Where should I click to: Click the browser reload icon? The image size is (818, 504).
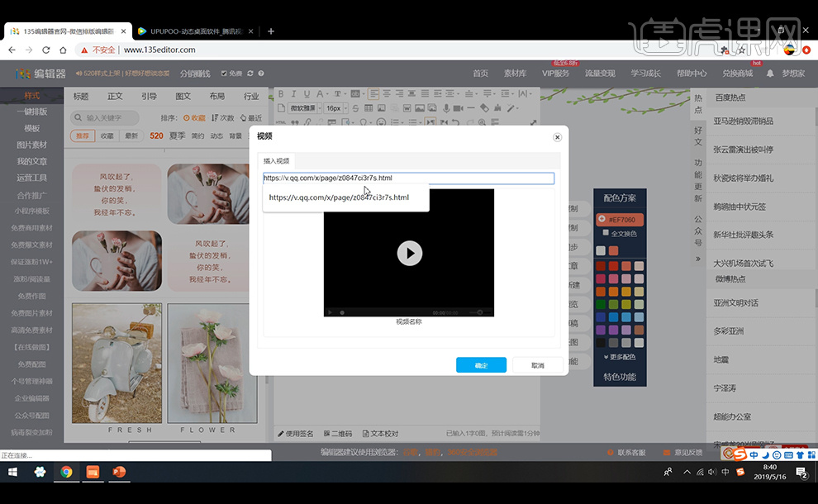(x=46, y=50)
